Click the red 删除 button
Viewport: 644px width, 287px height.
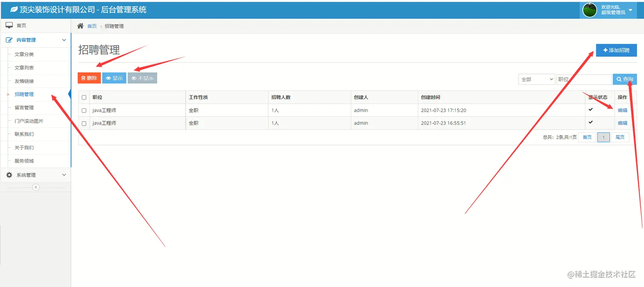(89, 78)
